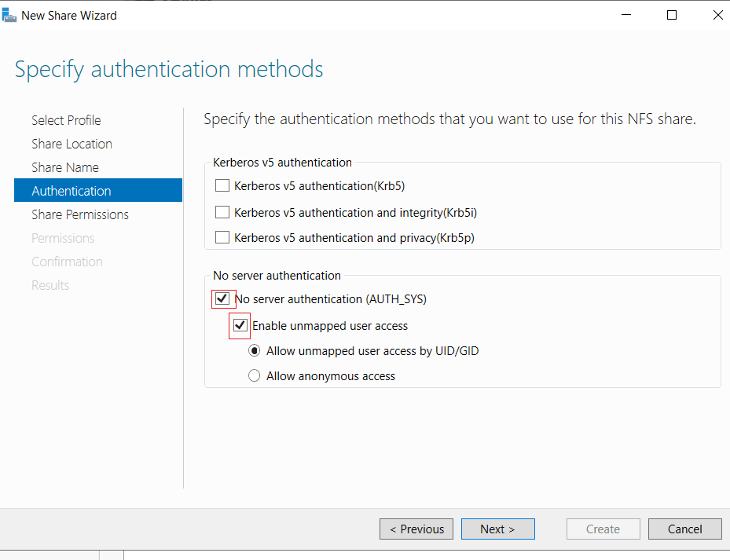This screenshot has width=730, height=560.
Task: Jump to Share Name step
Action: (x=65, y=167)
